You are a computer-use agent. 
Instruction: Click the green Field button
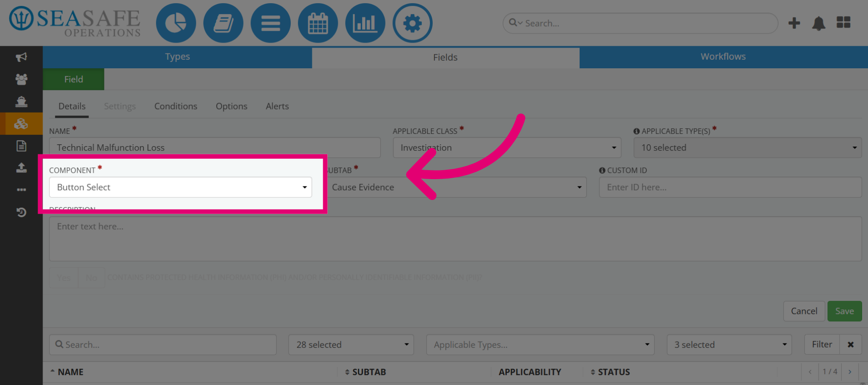coord(74,79)
